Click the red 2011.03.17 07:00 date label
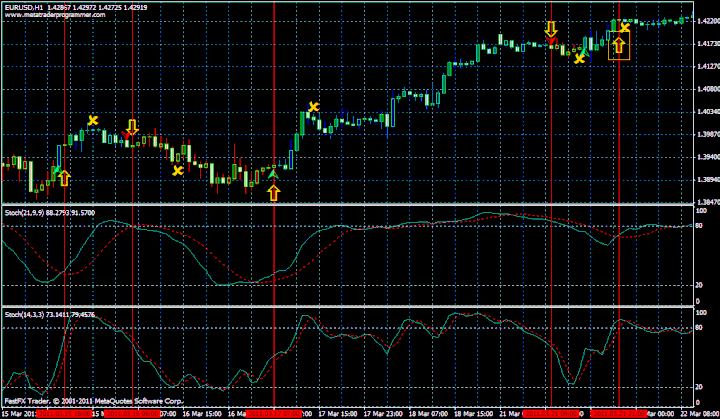Viewport: 720px width, 419px height. (x=274, y=414)
